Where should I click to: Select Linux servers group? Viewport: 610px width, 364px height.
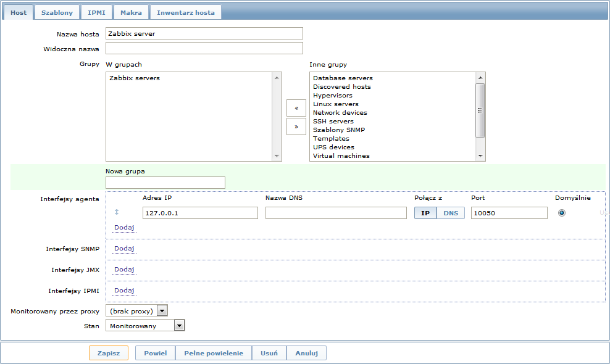(x=336, y=104)
